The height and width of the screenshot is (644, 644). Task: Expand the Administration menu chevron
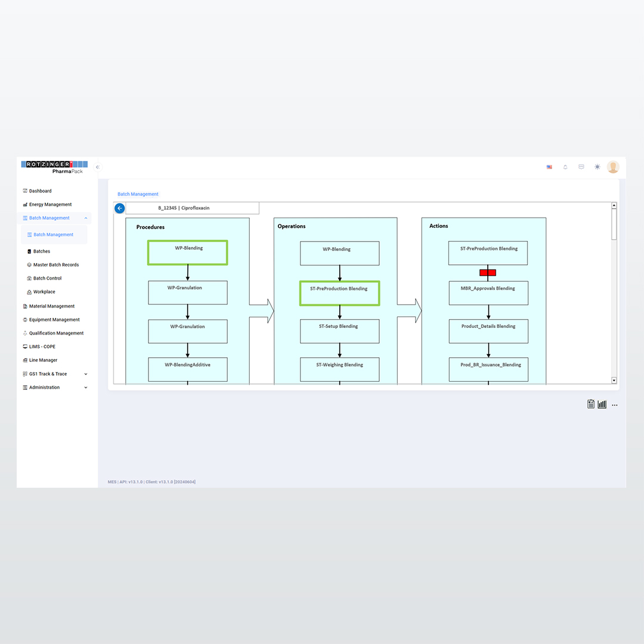click(x=86, y=388)
